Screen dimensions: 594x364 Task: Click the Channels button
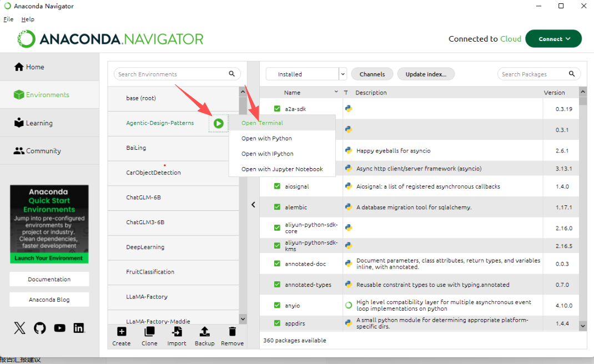click(x=372, y=74)
